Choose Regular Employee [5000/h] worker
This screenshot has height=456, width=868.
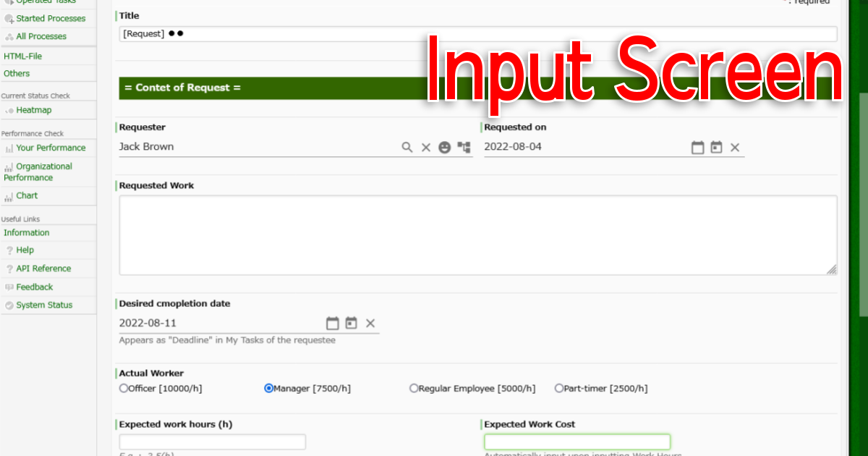[414, 389]
